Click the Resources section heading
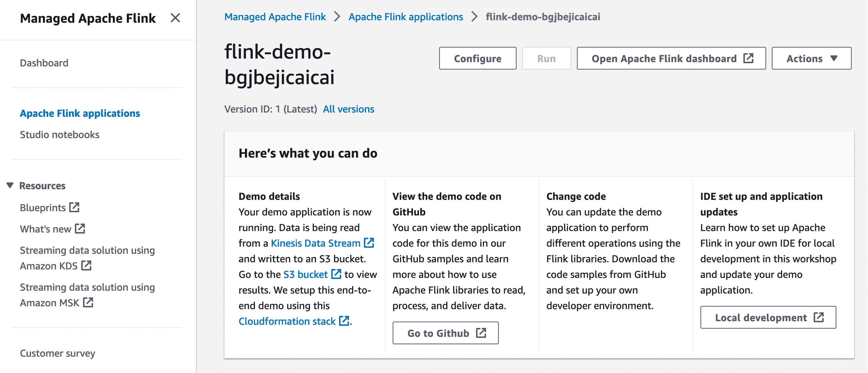 tap(42, 186)
